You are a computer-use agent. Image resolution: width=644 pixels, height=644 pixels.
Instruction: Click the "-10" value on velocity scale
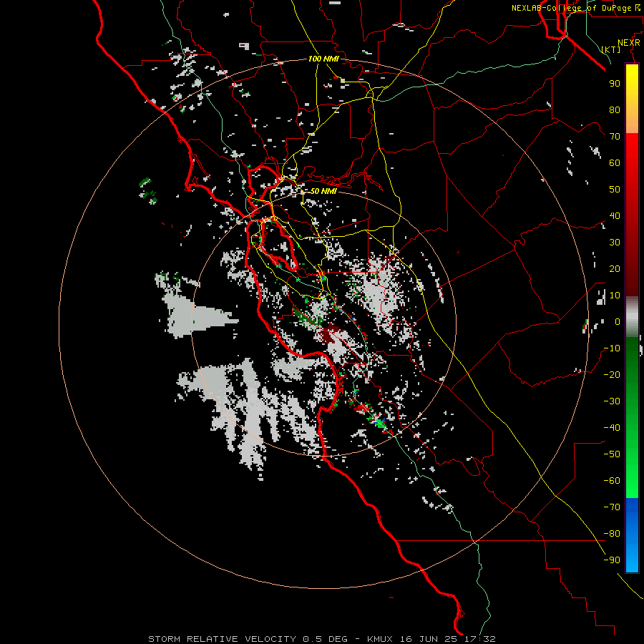click(x=612, y=348)
